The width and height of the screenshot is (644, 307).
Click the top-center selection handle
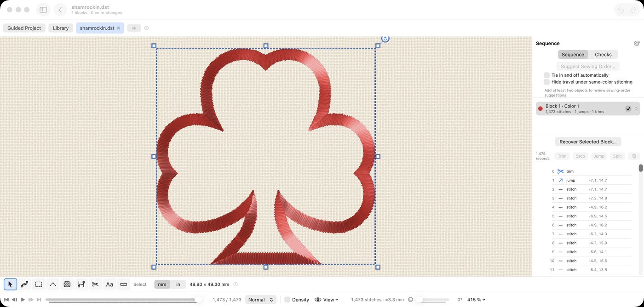point(266,46)
